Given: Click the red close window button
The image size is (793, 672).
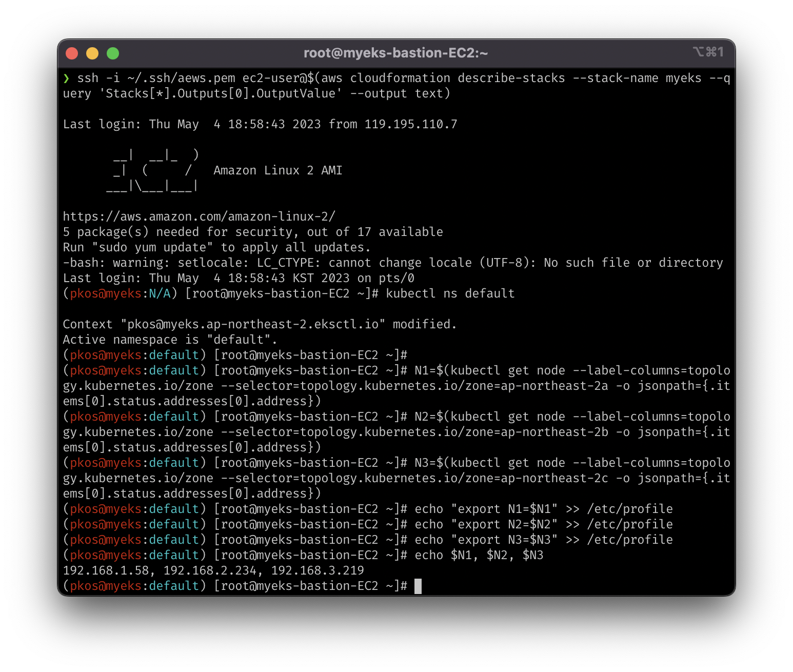Looking at the screenshot, I should (72, 53).
